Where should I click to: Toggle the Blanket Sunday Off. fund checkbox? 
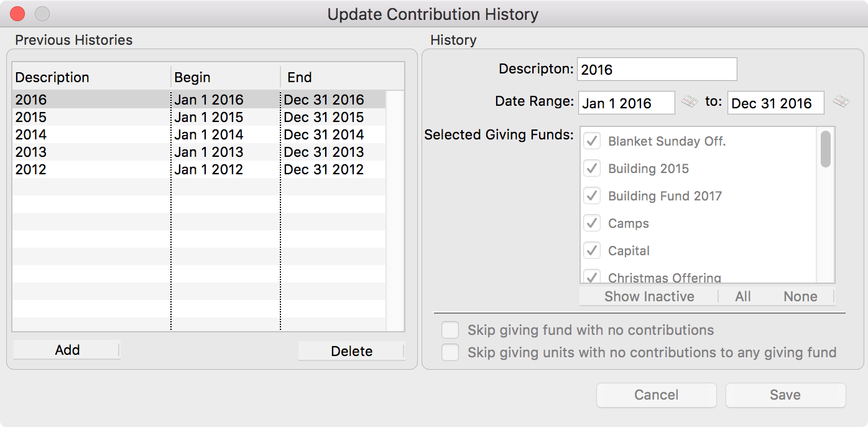click(x=592, y=141)
